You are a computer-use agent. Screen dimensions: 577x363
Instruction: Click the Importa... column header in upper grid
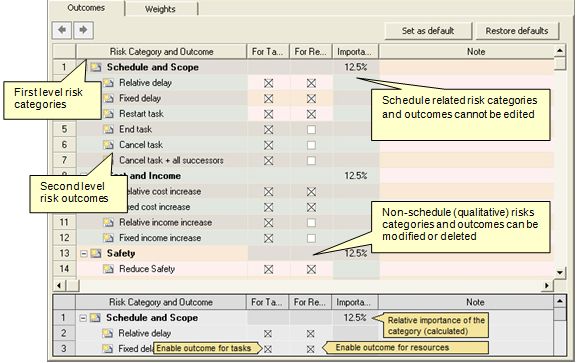click(356, 52)
